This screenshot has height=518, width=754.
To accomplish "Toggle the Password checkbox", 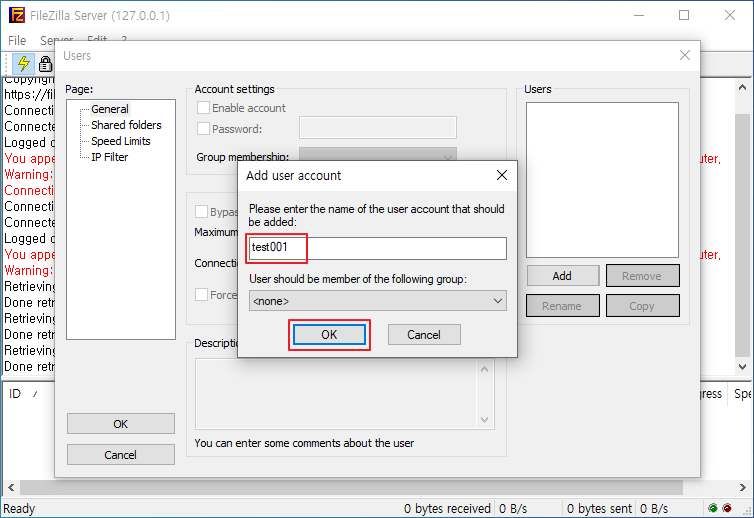I will [x=203, y=128].
